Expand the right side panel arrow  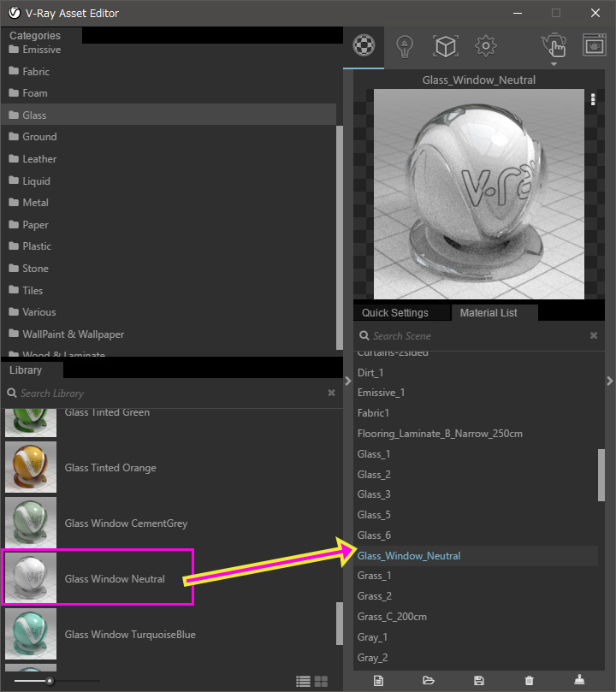(x=610, y=381)
